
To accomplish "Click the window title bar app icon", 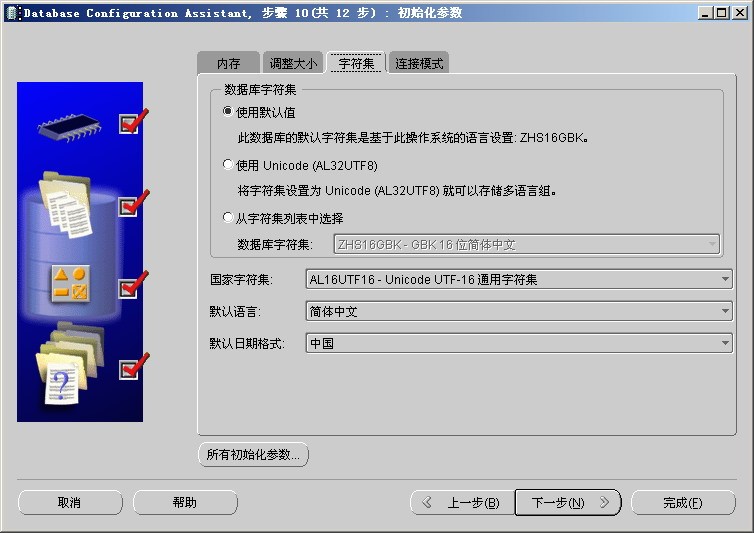I will [x=12, y=13].
